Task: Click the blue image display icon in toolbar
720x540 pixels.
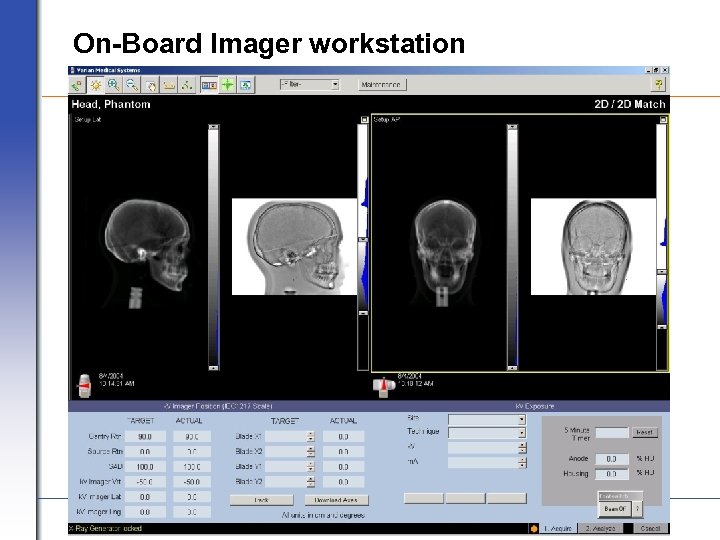Action: tap(246, 85)
